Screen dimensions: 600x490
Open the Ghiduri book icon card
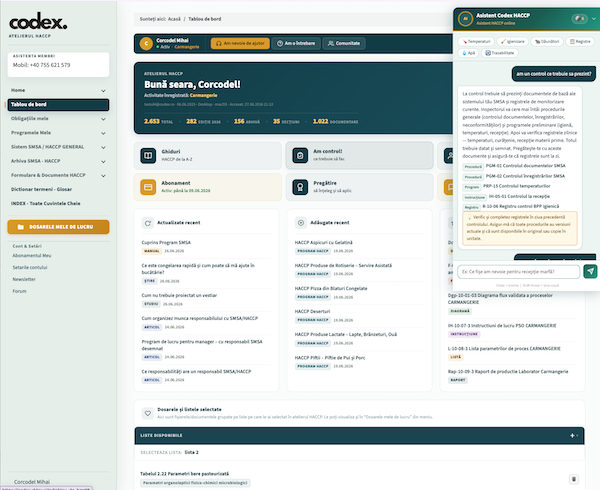click(148, 156)
